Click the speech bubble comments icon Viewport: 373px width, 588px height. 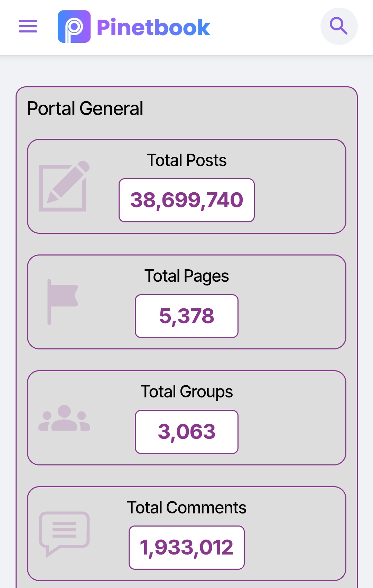tap(64, 533)
